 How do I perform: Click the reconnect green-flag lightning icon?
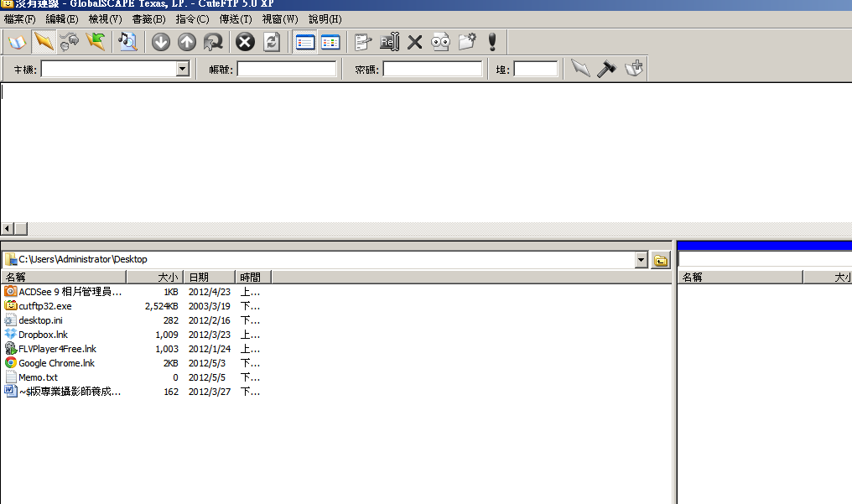(x=96, y=42)
